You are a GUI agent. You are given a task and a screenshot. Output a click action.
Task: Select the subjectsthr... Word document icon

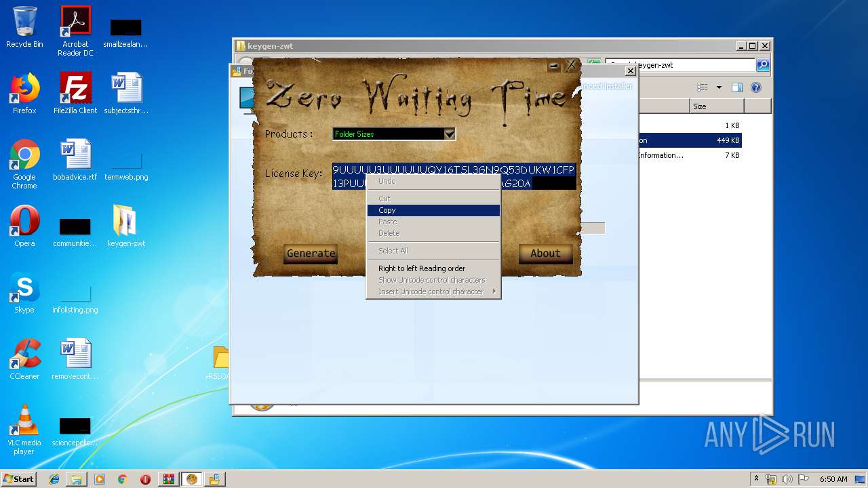(x=126, y=94)
